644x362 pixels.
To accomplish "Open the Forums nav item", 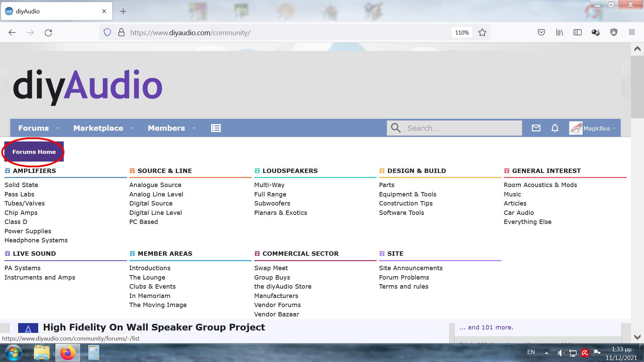I will 34,128.
